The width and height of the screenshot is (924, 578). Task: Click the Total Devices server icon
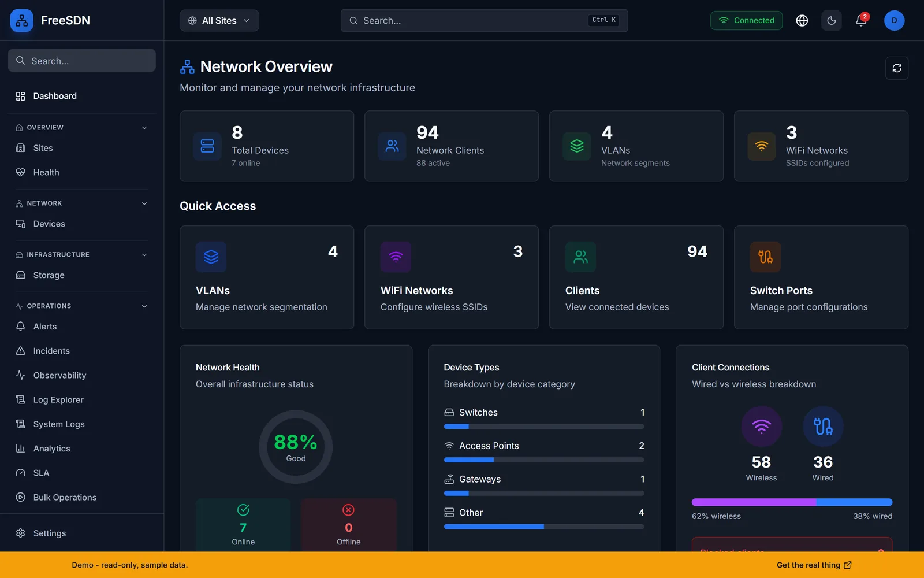(207, 146)
